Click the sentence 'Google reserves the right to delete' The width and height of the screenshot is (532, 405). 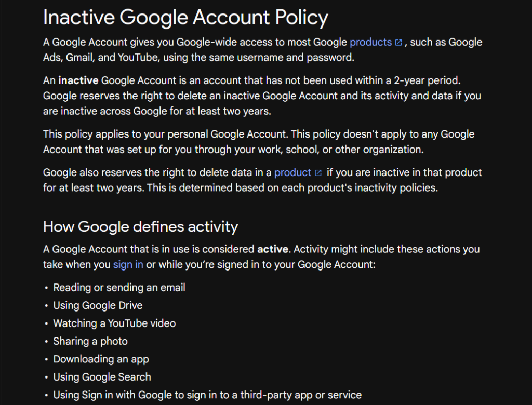[262, 103]
